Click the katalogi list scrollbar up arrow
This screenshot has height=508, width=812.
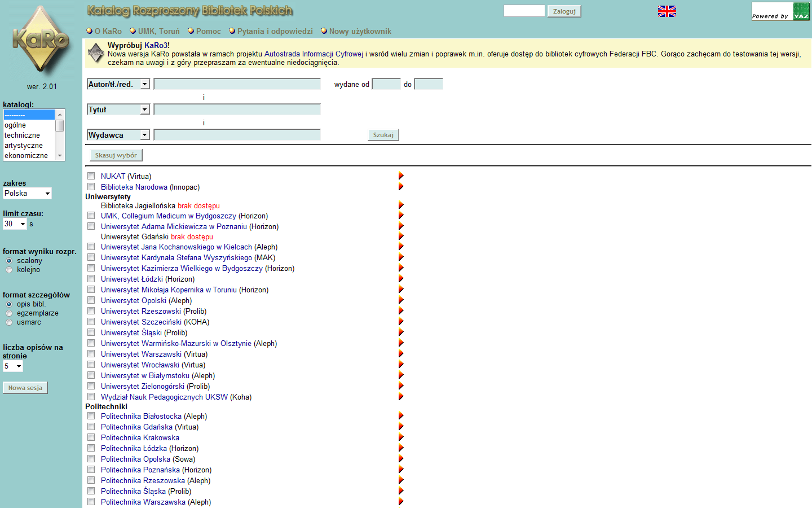60,115
